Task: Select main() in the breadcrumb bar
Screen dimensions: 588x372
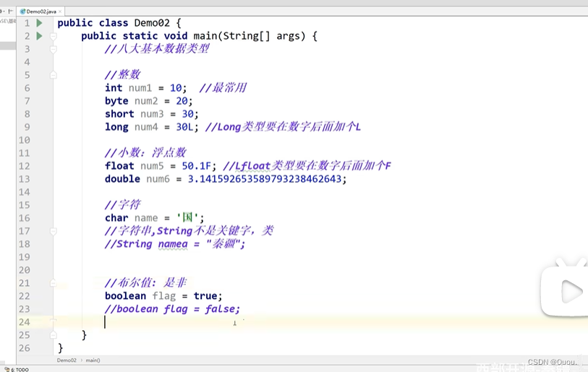Action: pyautogui.click(x=93, y=360)
